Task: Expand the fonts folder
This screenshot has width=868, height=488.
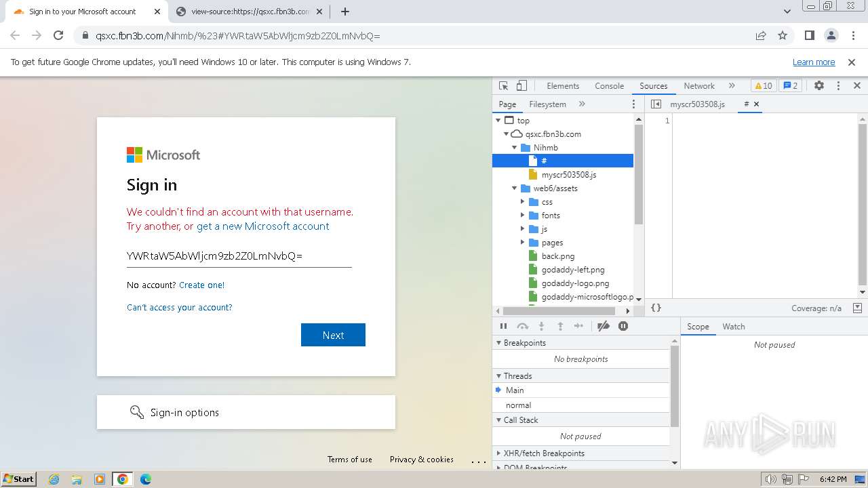Action: [x=523, y=216]
